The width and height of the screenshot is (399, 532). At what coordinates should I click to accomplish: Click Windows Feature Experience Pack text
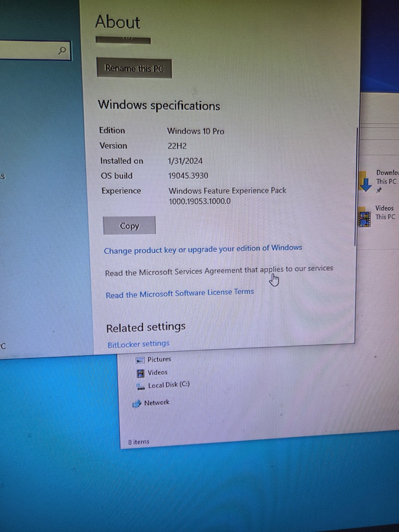(227, 191)
